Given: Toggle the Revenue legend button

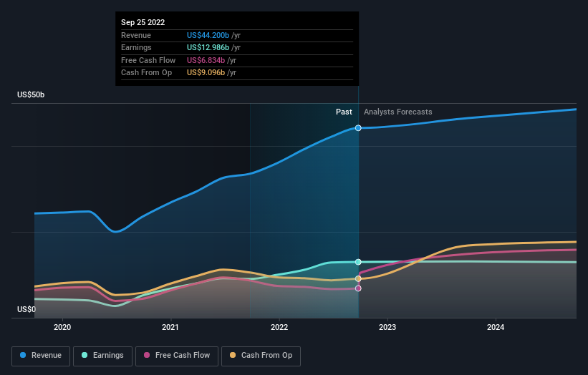Looking at the screenshot, I should 41,356.
